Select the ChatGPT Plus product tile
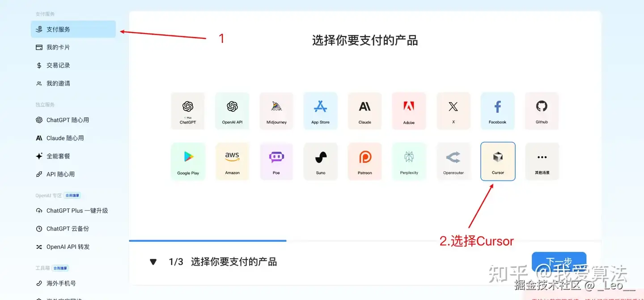 (188, 111)
